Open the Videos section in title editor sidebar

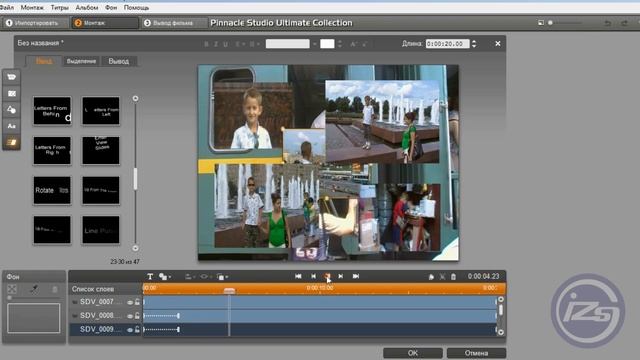tap(11, 77)
